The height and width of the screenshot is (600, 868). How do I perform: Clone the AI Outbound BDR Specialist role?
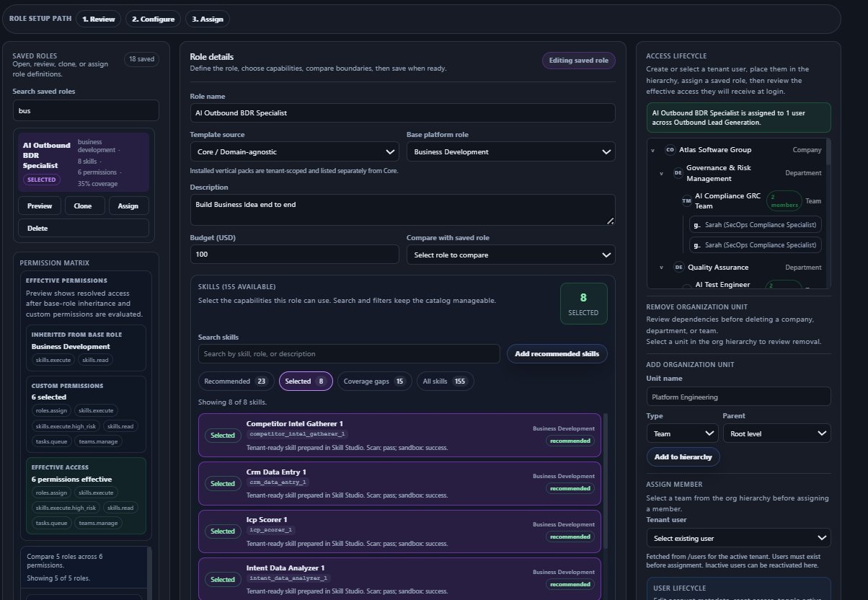(x=84, y=206)
